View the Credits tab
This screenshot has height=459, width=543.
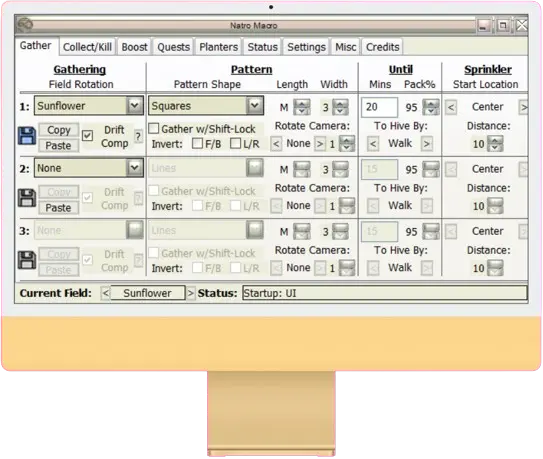pos(383,47)
